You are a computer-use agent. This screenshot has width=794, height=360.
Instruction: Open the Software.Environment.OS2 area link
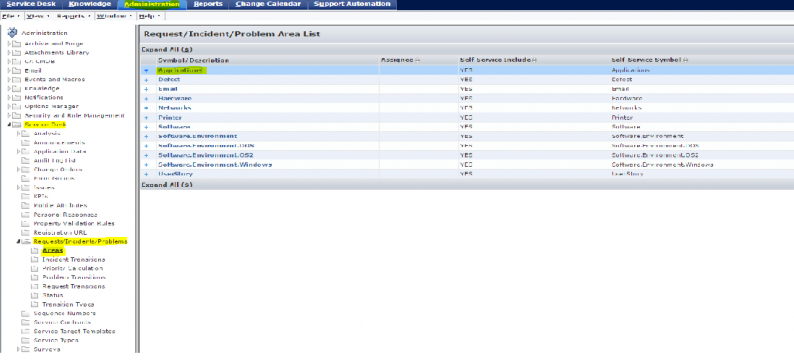click(x=206, y=155)
